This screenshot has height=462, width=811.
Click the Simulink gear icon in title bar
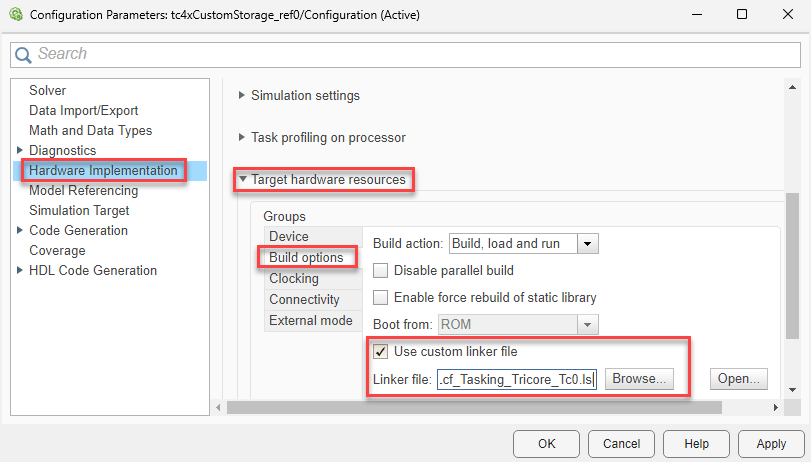[15, 15]
